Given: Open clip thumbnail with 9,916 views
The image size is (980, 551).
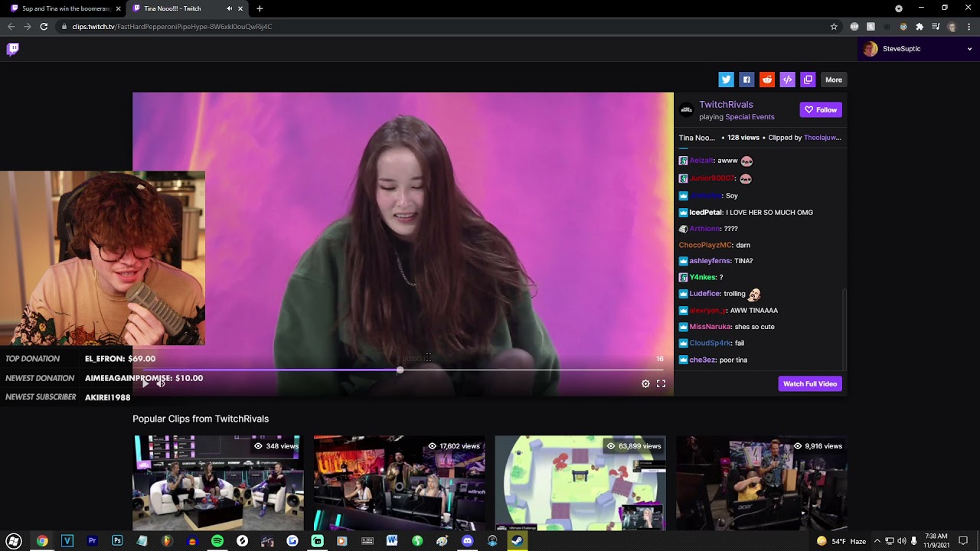Looking at the screenshot, I should pos(761,483).
